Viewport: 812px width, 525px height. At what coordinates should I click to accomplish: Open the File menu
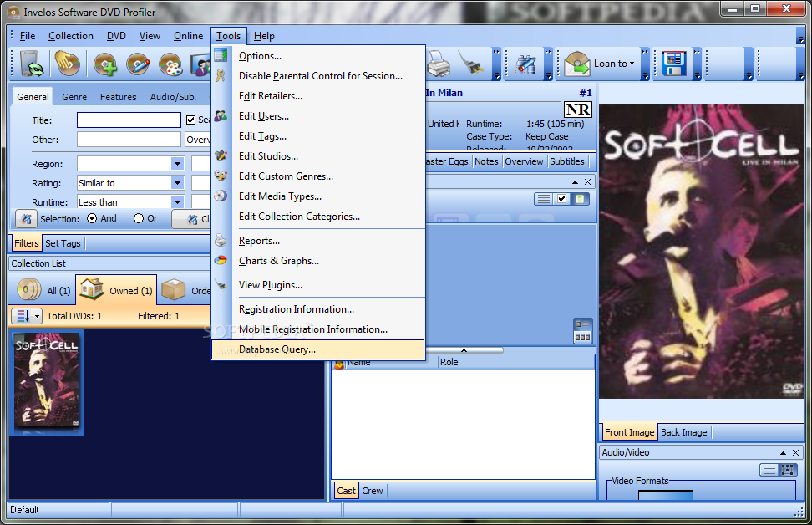coord(28,36)
